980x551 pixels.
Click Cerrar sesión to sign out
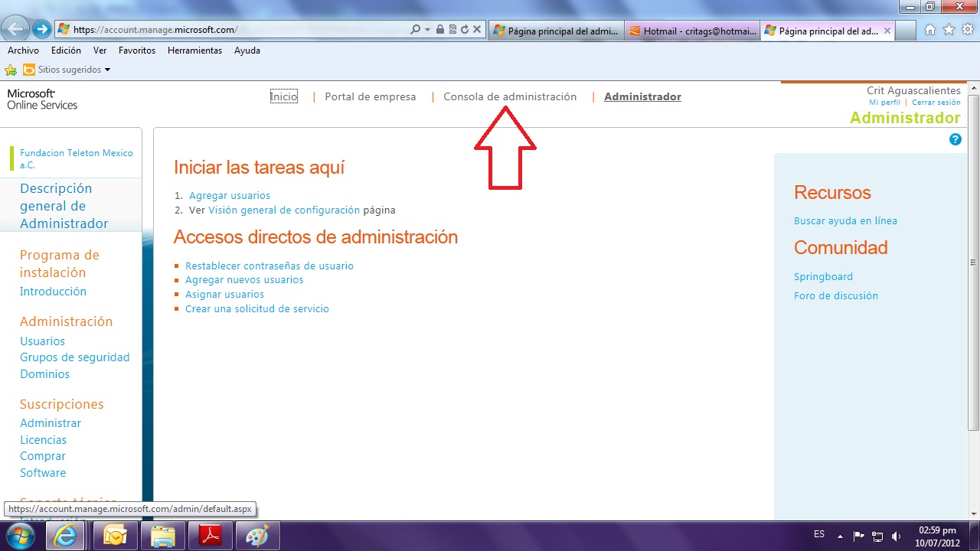click(936, 102)
